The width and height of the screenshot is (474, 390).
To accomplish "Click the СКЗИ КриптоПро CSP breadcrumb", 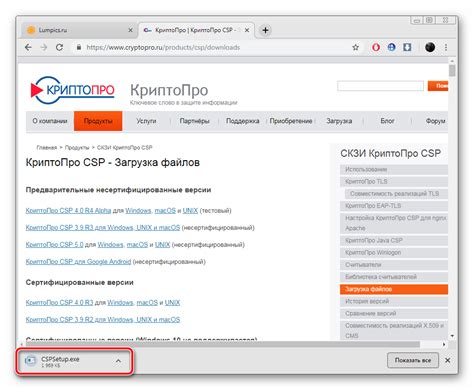I will tap(125, 147).
